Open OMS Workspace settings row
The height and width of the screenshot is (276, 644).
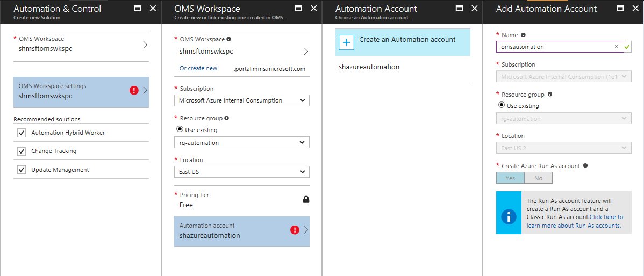coord(81,92)
